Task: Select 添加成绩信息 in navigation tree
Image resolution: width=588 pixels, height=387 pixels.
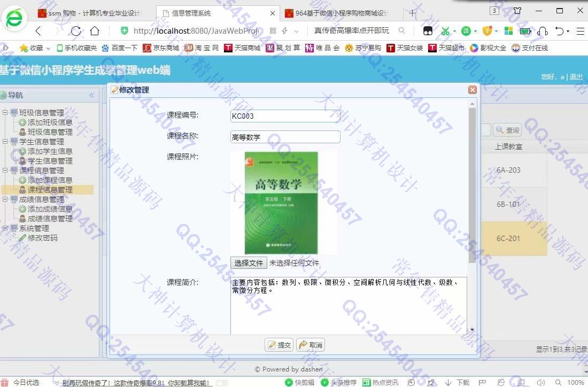Action: click(50, 209)
